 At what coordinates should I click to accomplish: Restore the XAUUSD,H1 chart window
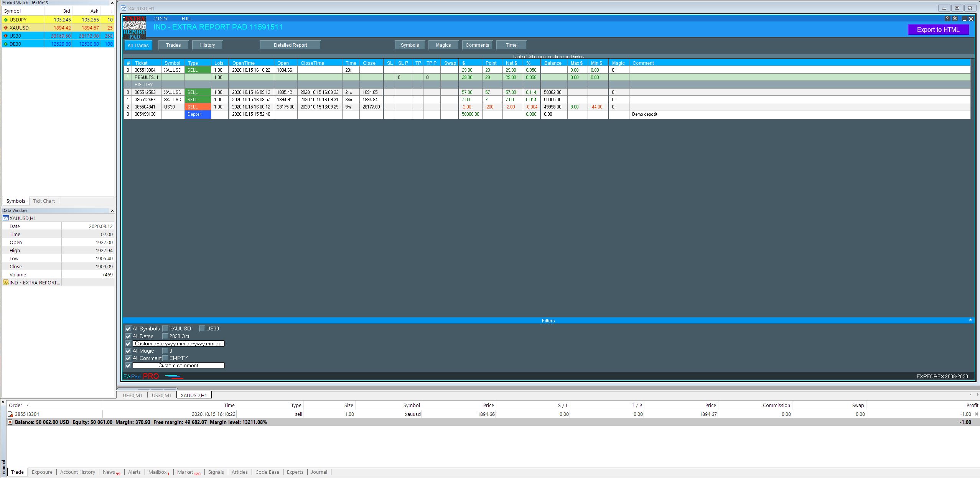[957, 8]
